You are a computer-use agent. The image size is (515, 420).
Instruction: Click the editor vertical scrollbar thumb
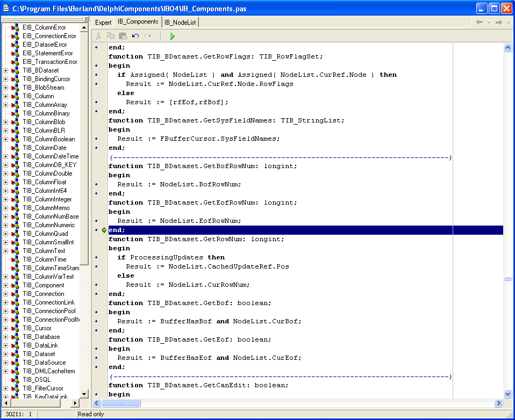coord(507,279)
